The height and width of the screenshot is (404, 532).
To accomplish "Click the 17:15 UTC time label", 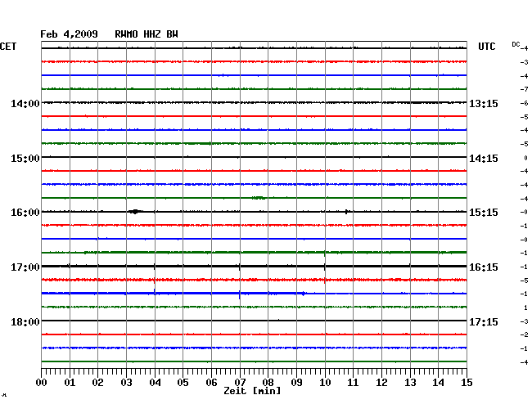I will pos(484,321).
